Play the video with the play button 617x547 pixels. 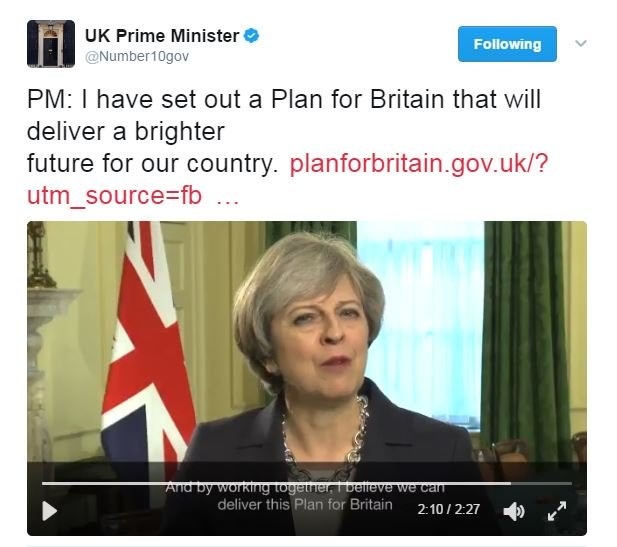coord(49,511)
